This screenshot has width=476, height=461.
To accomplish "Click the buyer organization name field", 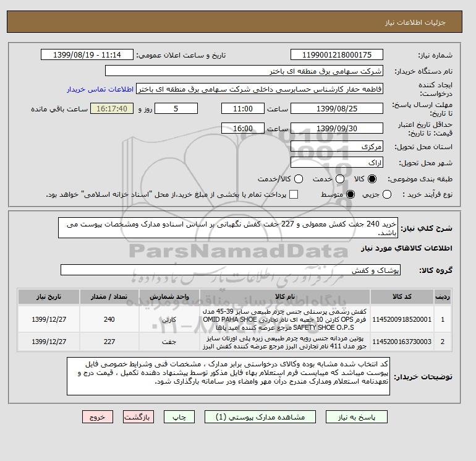I will tap(244, 71).
